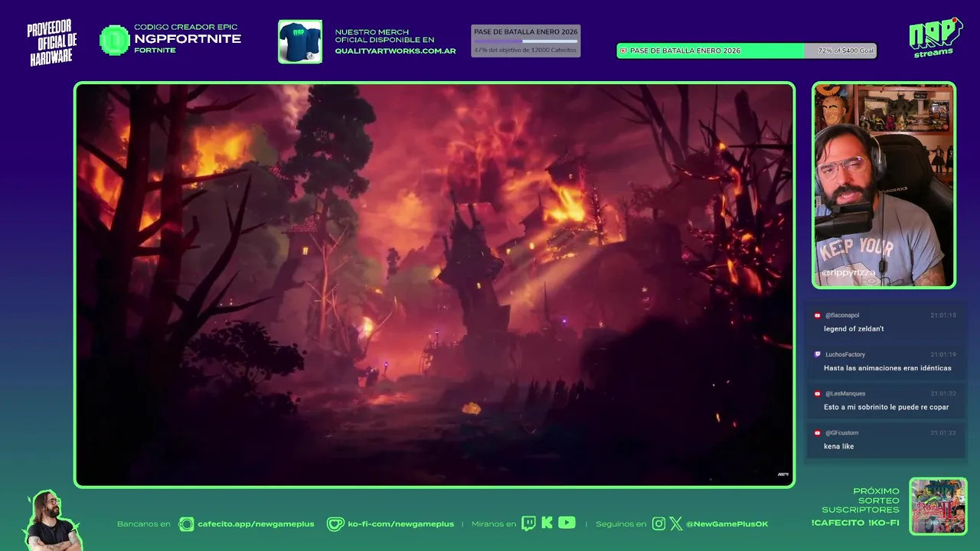Click gray PASE DE BATALLA ENERO 2026 title
980x551 pixels.
525,32
